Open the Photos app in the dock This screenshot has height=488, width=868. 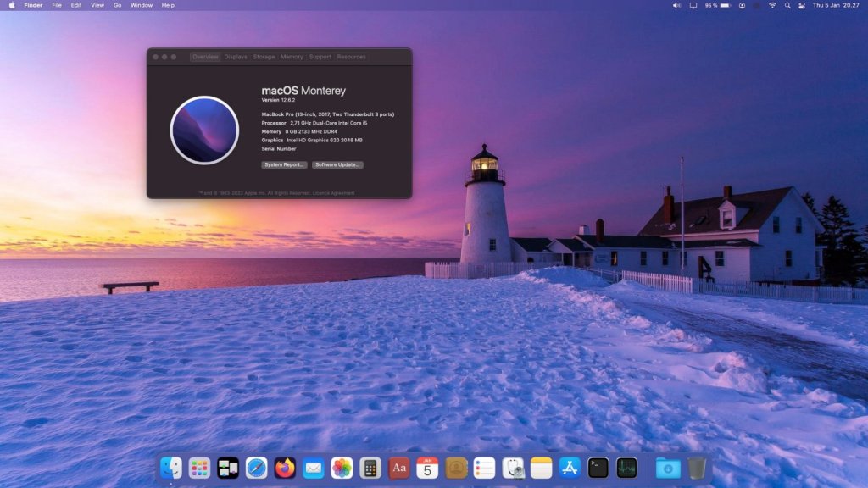point(342,468)
